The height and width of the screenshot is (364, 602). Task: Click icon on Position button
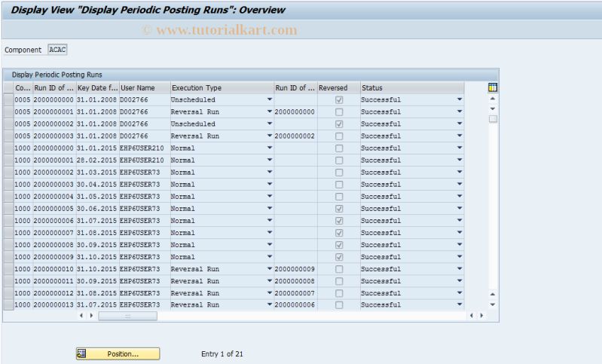point(81,353)
